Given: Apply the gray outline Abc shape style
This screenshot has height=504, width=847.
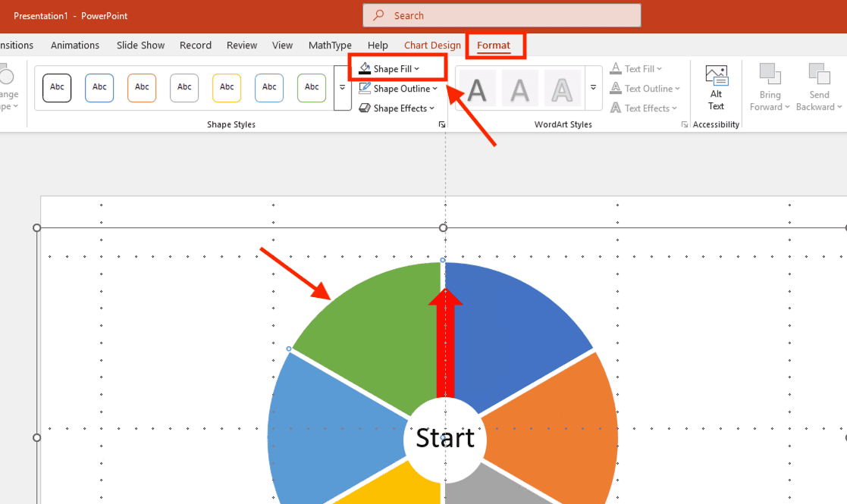Looking at the screenshot, I should click(x=184, y=88).
